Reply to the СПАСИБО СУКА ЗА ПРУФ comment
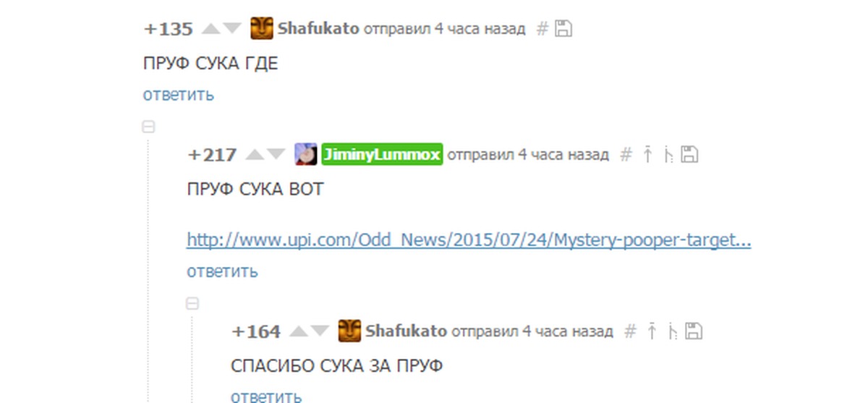 point(266,396)
